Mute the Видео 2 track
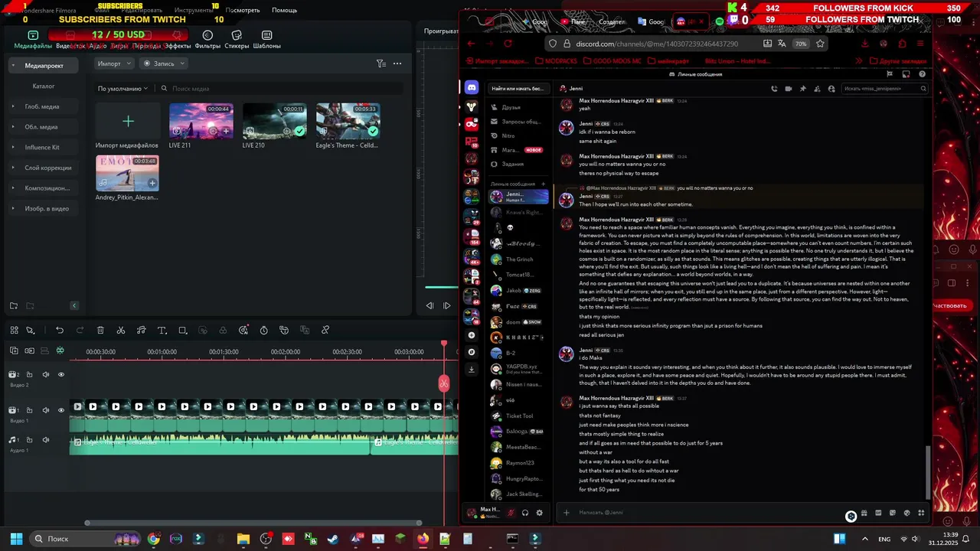Image resolution: width=980 pixels, height=551 pixels. pos(46,375)
